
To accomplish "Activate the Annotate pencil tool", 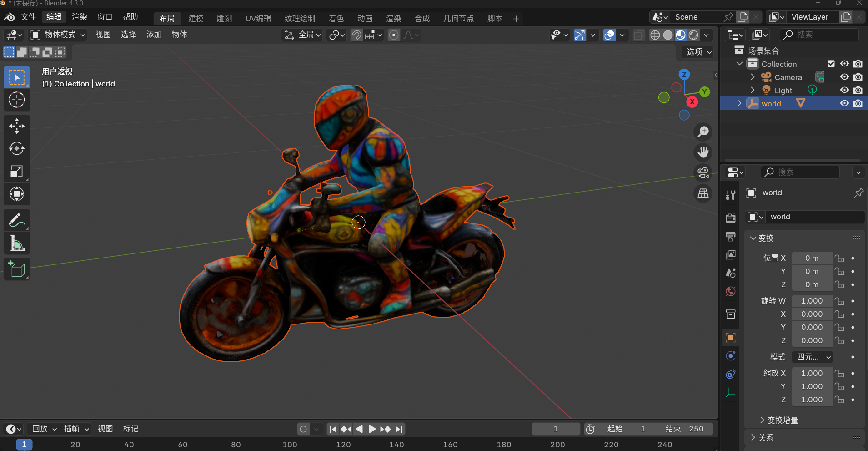I will (17, 221).
